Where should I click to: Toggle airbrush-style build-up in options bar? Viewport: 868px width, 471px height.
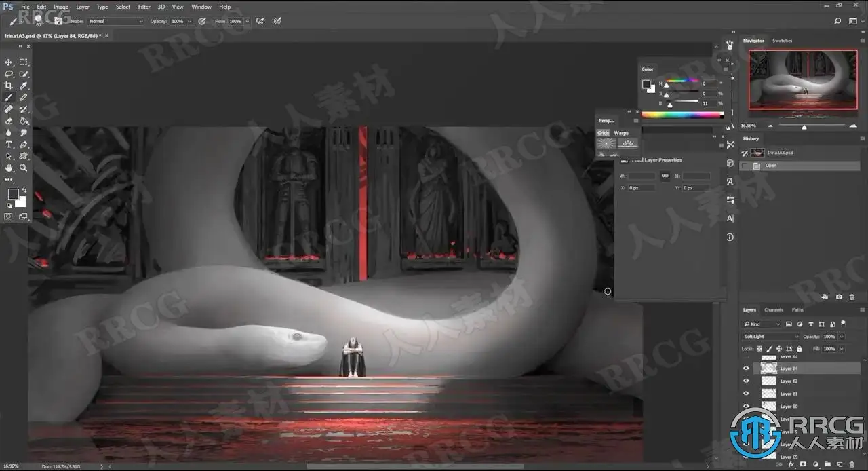(259, 21)
